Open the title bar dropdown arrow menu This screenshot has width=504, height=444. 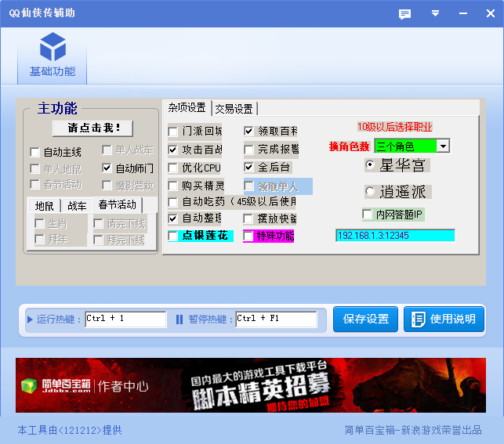pos(436,14)
